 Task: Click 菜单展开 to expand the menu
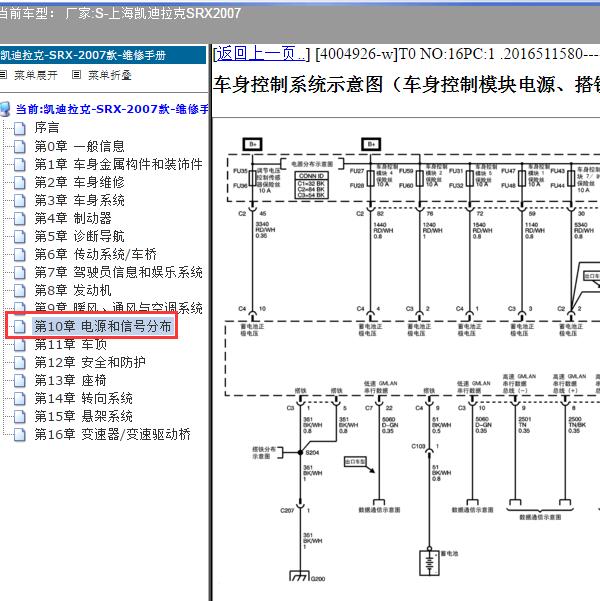[36, 75]
